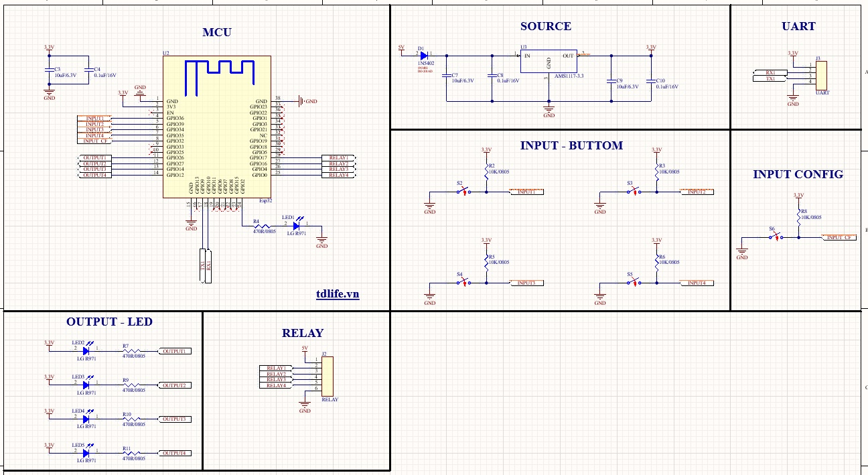Select INPUT4 port beside switch S5
Viewport: 868px width, 475px height.
(697, 283)
